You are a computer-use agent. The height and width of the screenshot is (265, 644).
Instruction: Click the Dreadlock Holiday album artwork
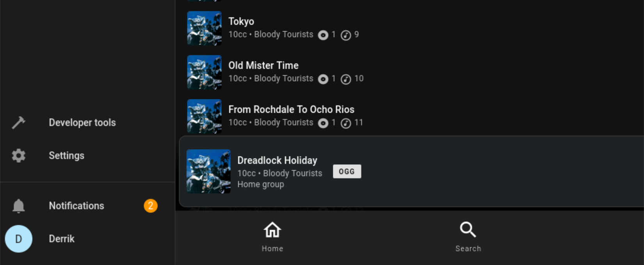[208, 172]
